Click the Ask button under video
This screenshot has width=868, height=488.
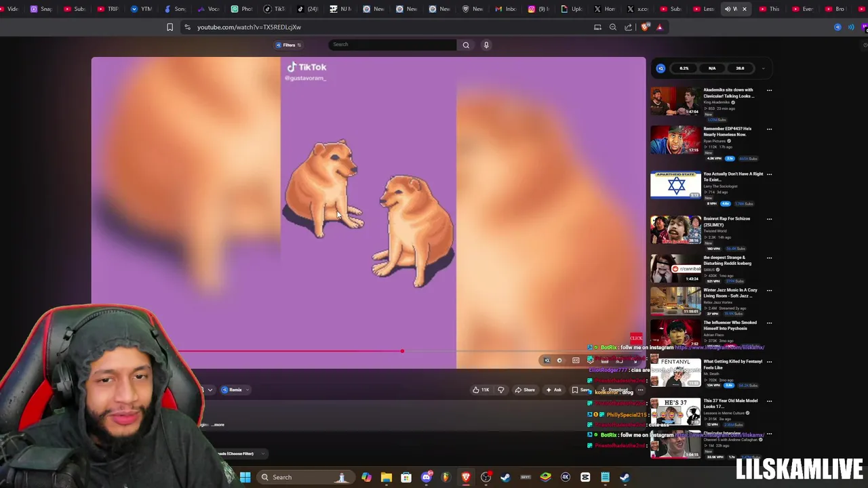[x=554, y=390]
